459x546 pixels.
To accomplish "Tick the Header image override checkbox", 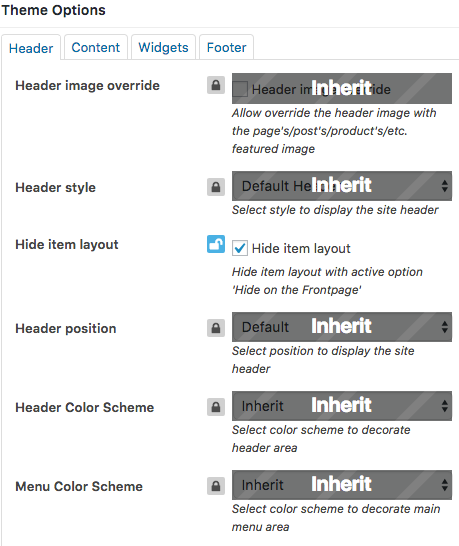I will [x=240, y=89].
